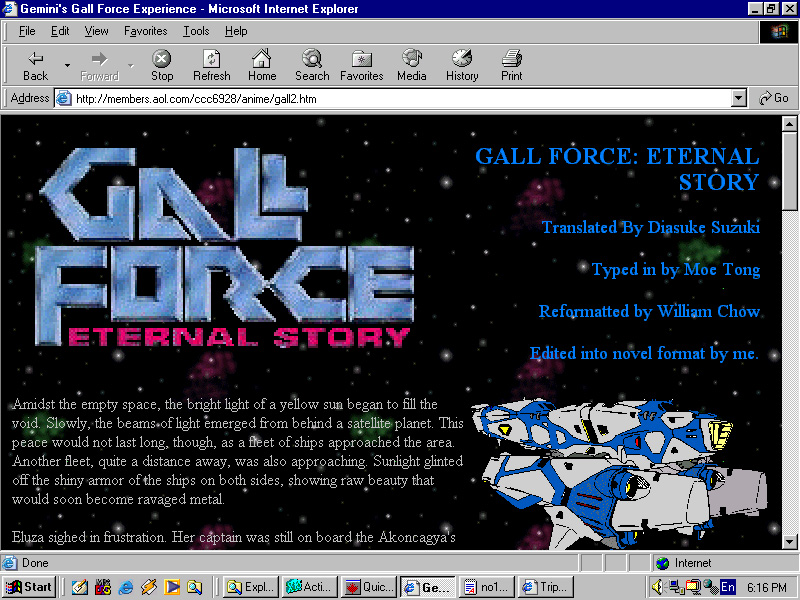Open the Favorites menu
This screenshot has height=600, width=800.
(145, 31)
